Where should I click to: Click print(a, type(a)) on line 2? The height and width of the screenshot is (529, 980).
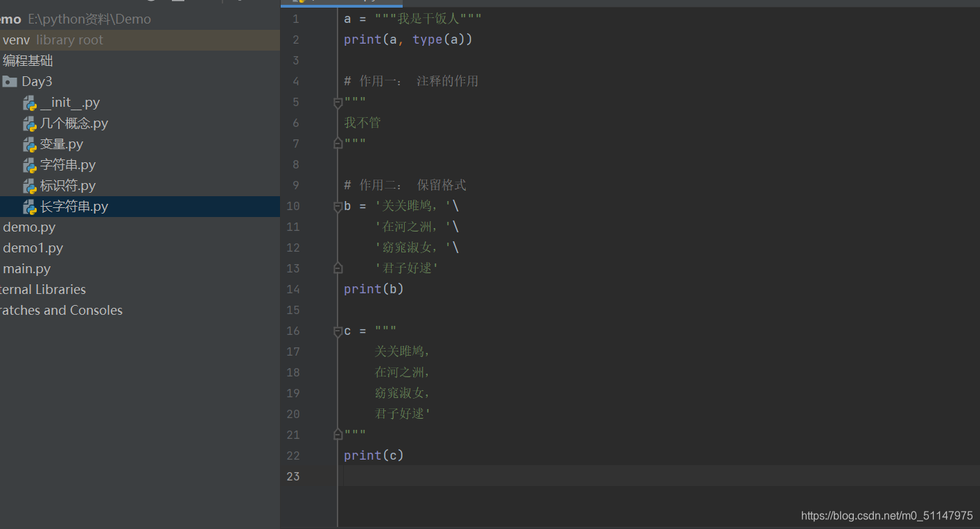coord(408,40)
